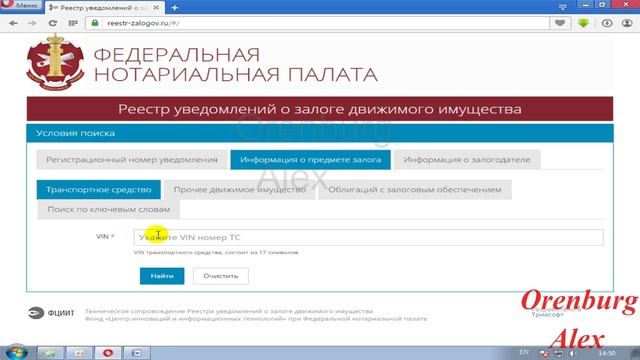Click the VIN hint text about 17 characters
Screen dimensions: 640x360
[x=216, y=253]
